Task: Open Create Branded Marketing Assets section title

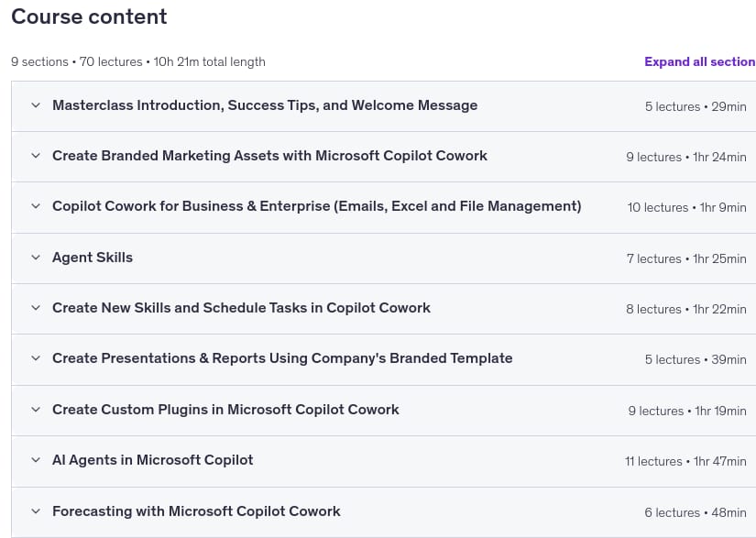Action: (x=269, y=156)
